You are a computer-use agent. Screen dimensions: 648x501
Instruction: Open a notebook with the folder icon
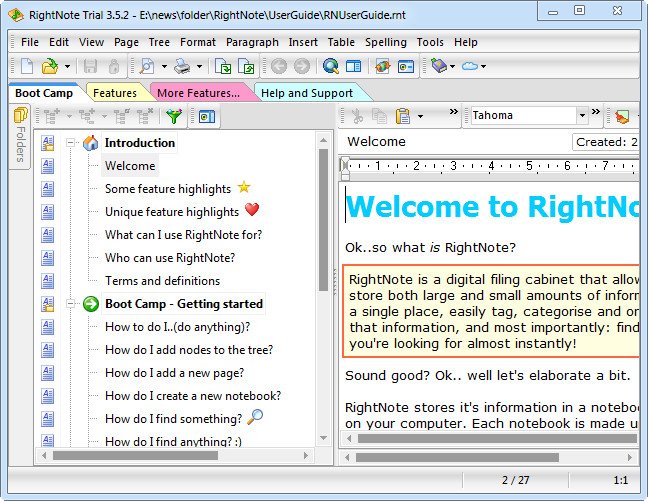[50, 66]
